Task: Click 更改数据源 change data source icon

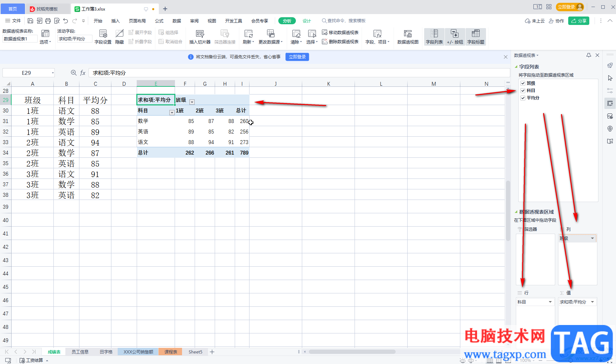Action: tap(271, 37)
